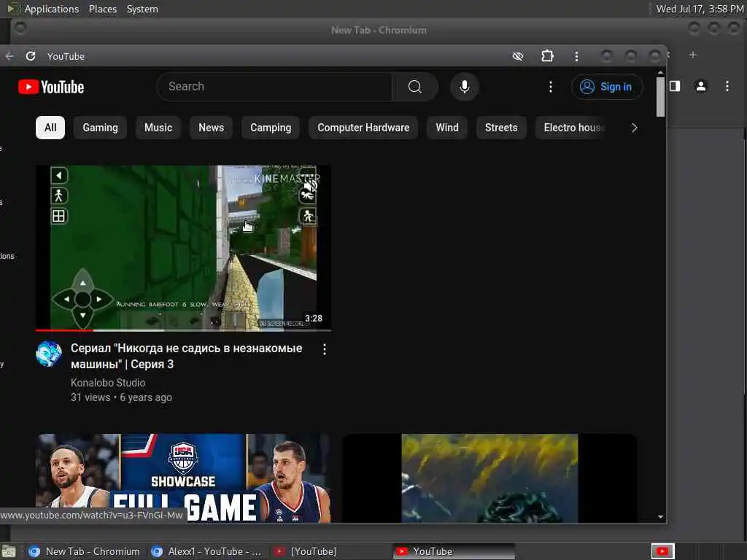Open the YouTube window's three-dot menu
Image resolution: width=747 pixels, height=560 pixels.
(x=576, y=56)
